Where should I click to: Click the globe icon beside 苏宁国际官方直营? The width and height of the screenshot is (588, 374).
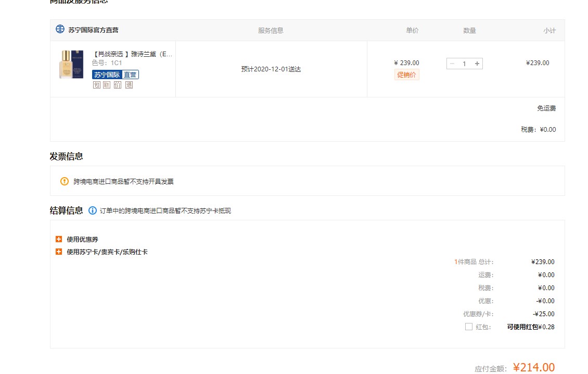(x=60, y=29)
